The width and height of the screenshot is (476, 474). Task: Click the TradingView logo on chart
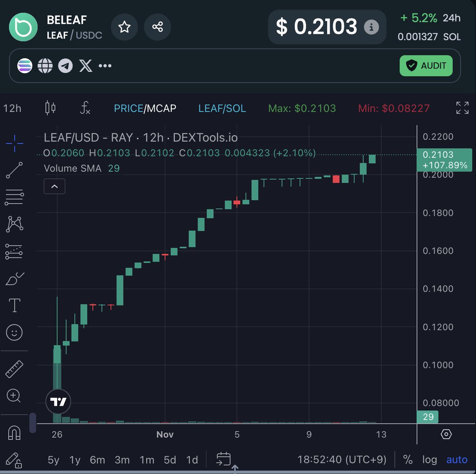[58, 402]
